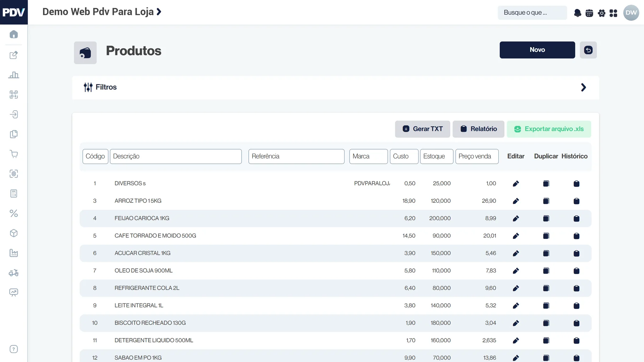The width and height of the screenshot is (644, 362).
Task: Select row ACUCAR CRISTAL 1KG
Action: pos(335,253)
